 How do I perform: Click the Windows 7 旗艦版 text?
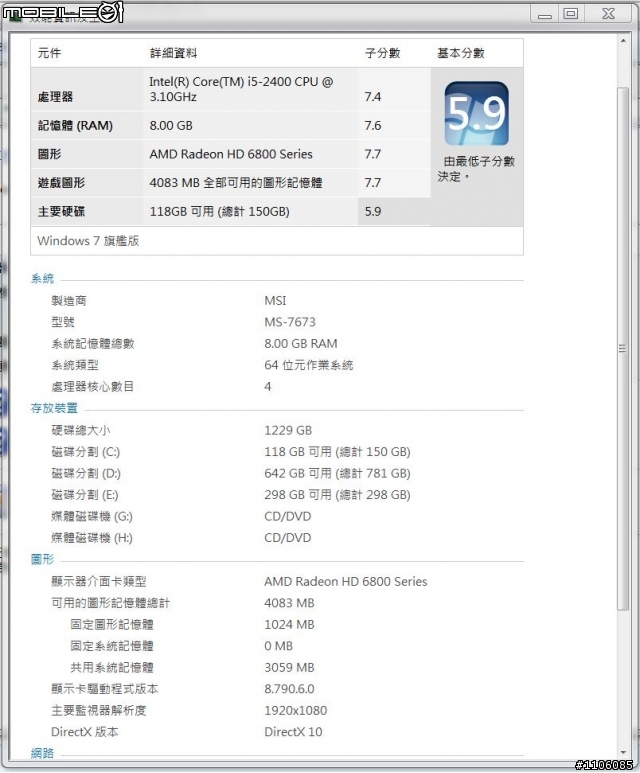click(88, 241)
